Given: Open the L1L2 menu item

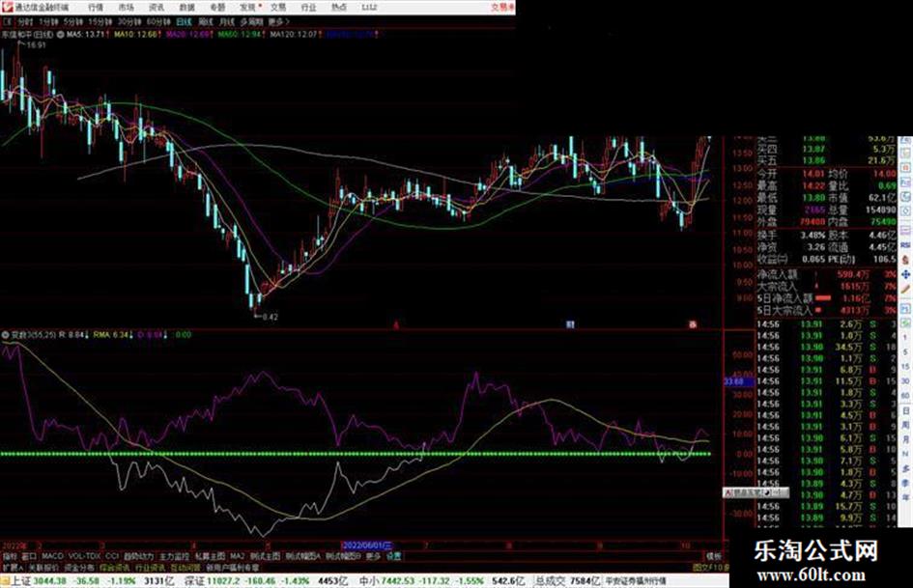Looking at the screenshot, I should [x=369, y=8].
